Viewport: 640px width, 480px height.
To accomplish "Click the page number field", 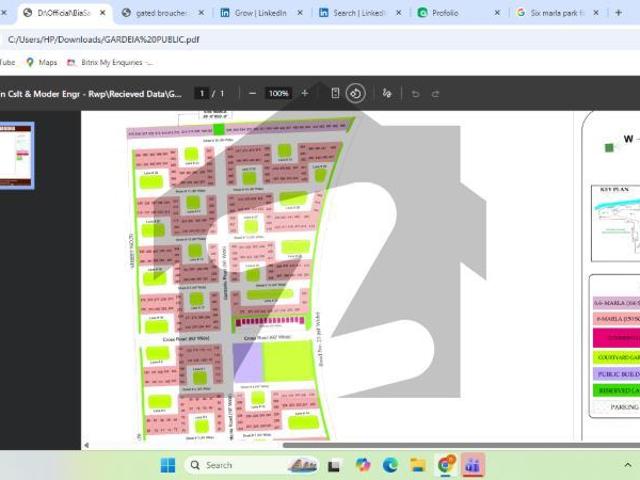I will 202,93.
